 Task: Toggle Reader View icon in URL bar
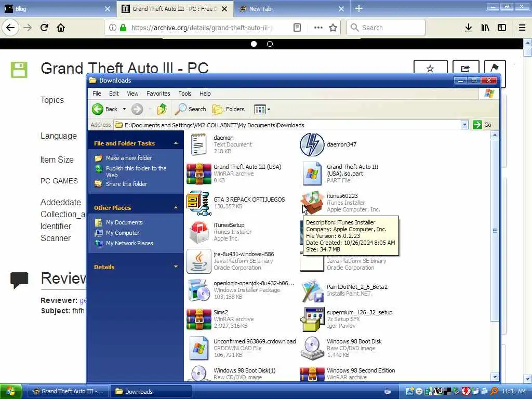[x=297, y=28]
